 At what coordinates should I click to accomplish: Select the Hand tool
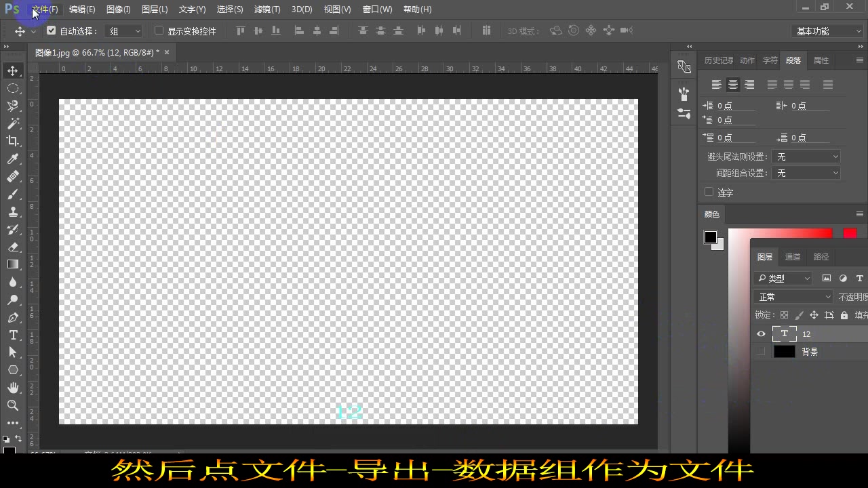click(x=14, y=388)
